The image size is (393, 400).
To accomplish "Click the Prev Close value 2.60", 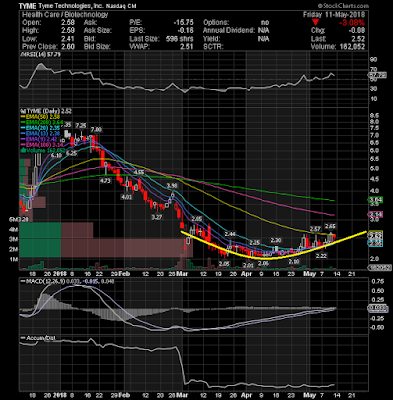I will [68, 47].
